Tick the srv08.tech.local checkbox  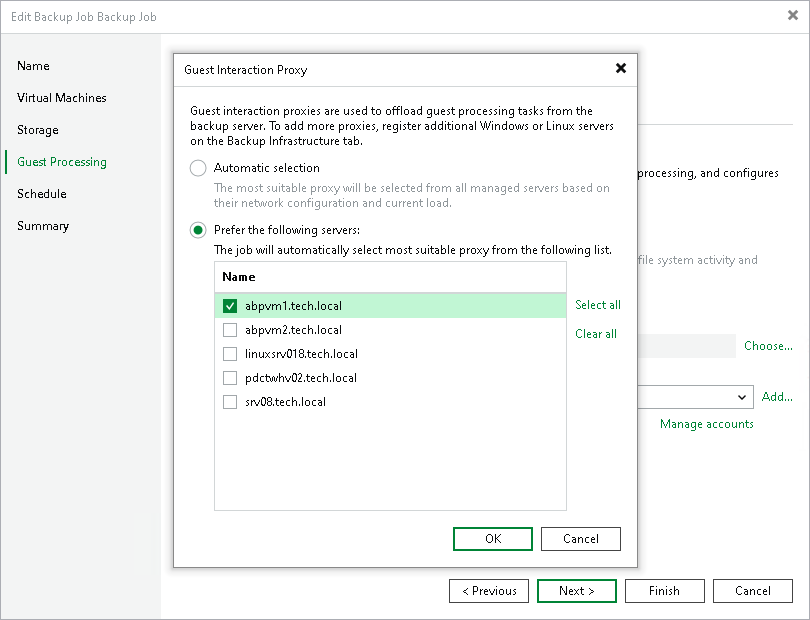coord(230,402)
